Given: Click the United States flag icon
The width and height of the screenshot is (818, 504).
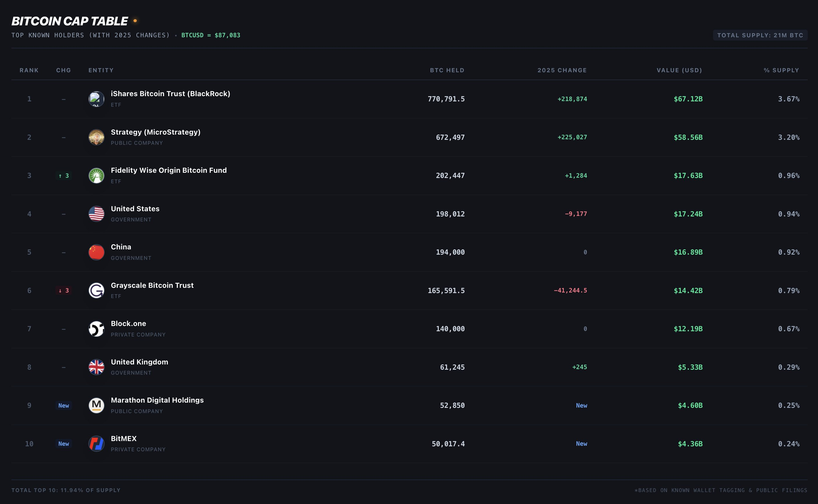Looking at the screenshot, I should [96, 214].
